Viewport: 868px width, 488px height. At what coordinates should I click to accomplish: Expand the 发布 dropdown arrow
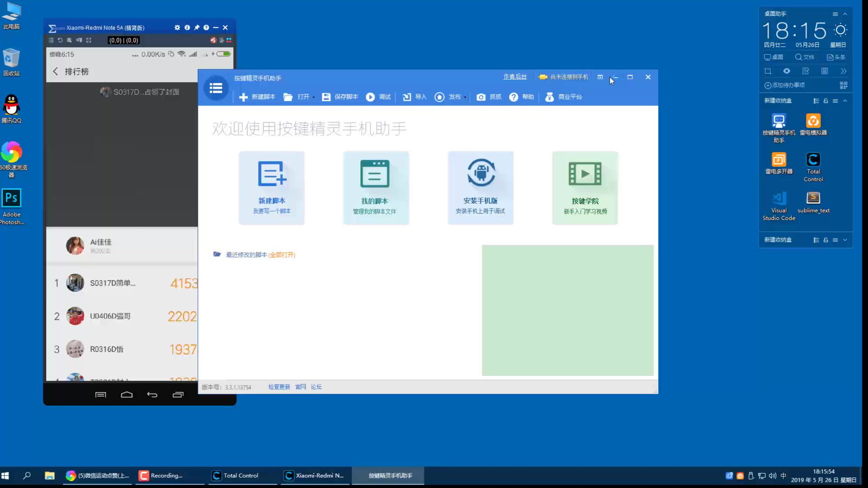(x=465, y=97)
